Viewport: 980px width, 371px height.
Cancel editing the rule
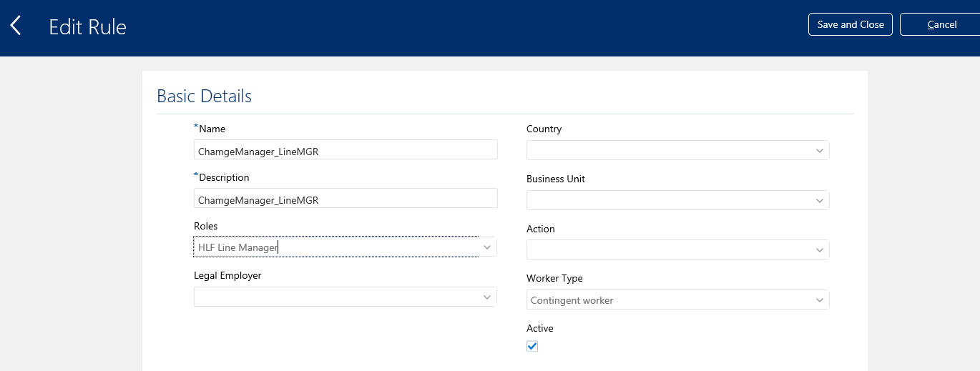pos(941,24)
